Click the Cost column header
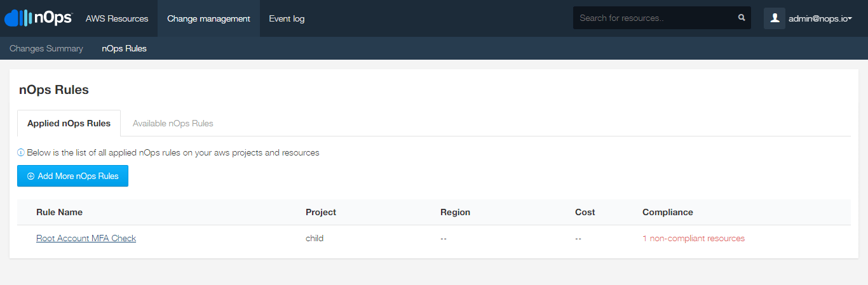 tap(585, 212)
